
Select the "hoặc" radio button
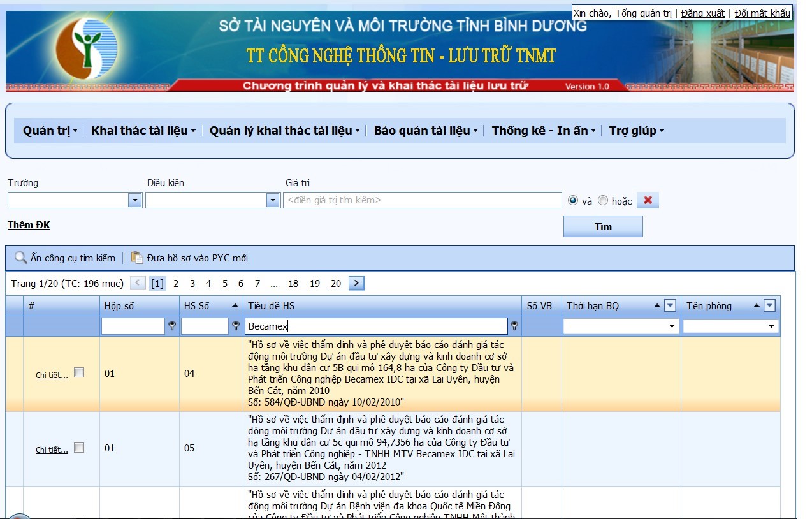603,201
